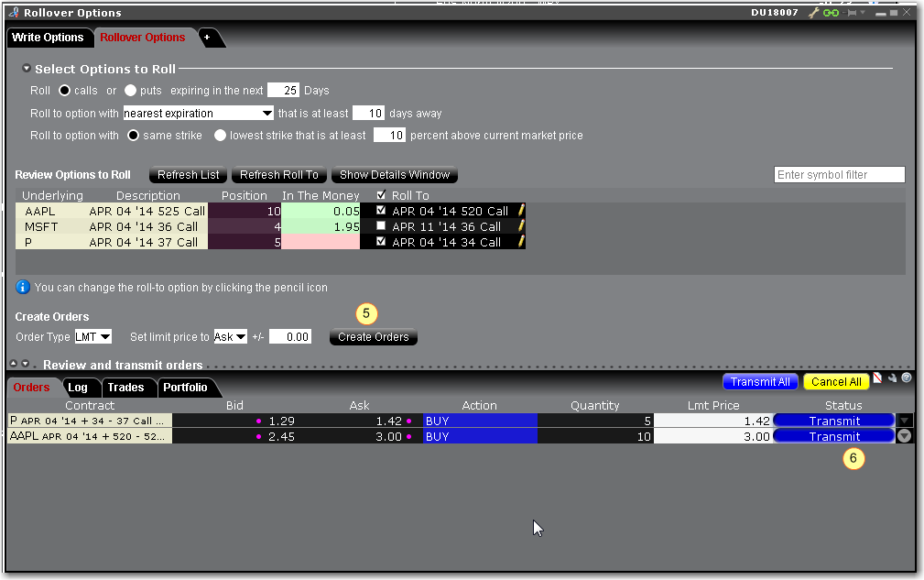Click the green chain link icon
Viewport: 924px width, 580px height.
coord(831,14)
